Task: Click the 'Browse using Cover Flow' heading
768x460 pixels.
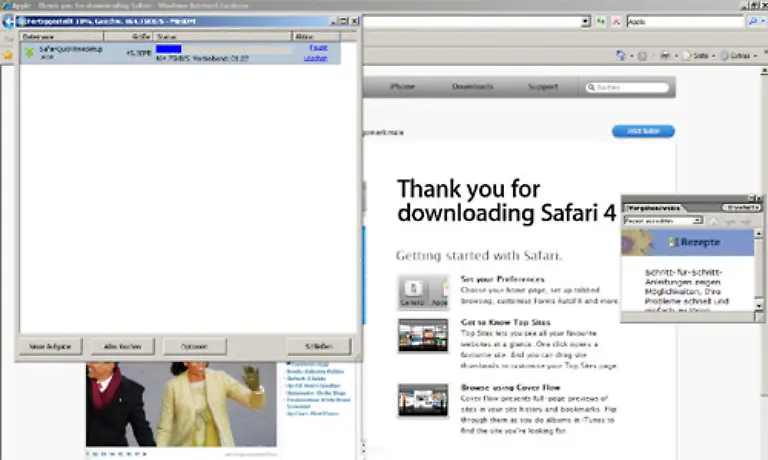Action: click(510, 387)
